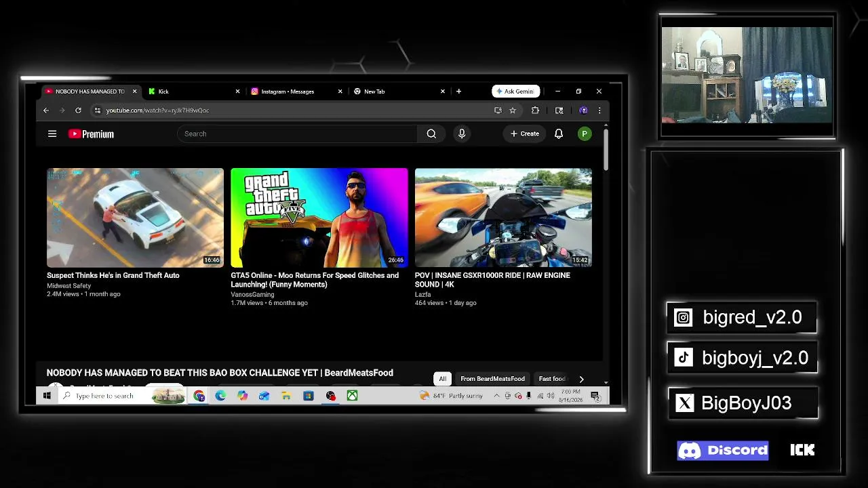868x488 pixels.
Task: Click the Create button
Action: pyautogui.click(x=525, y=134)
